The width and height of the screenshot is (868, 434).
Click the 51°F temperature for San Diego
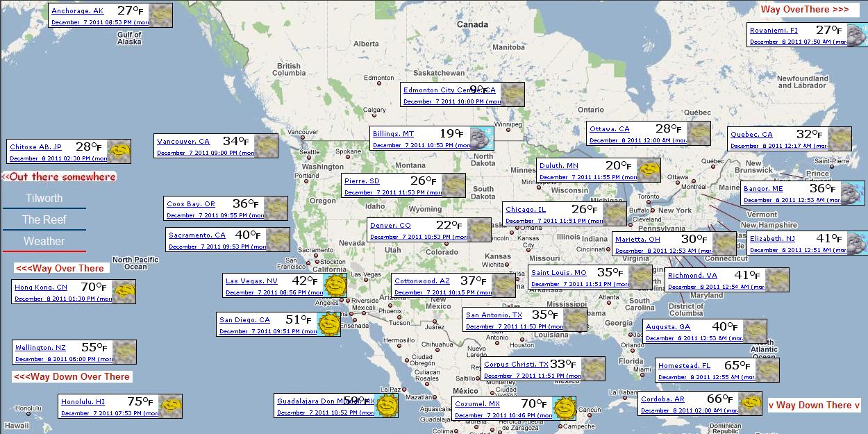299,319
